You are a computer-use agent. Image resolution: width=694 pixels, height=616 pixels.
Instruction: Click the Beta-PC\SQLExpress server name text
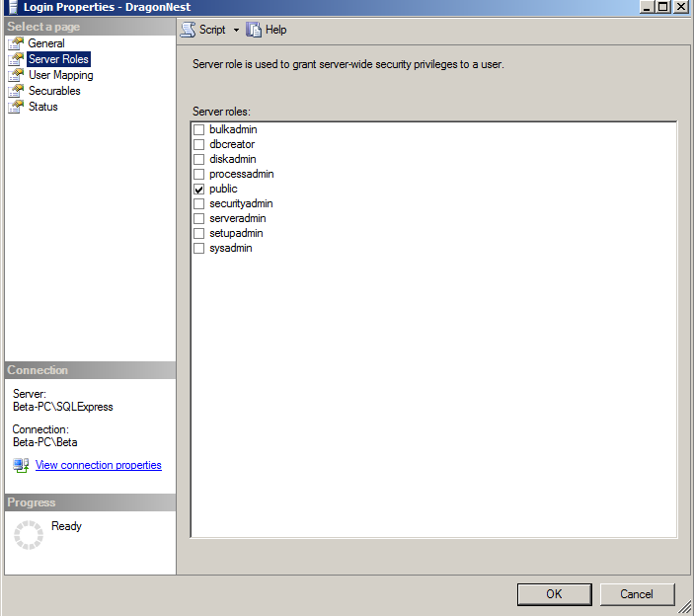(63, 407)
